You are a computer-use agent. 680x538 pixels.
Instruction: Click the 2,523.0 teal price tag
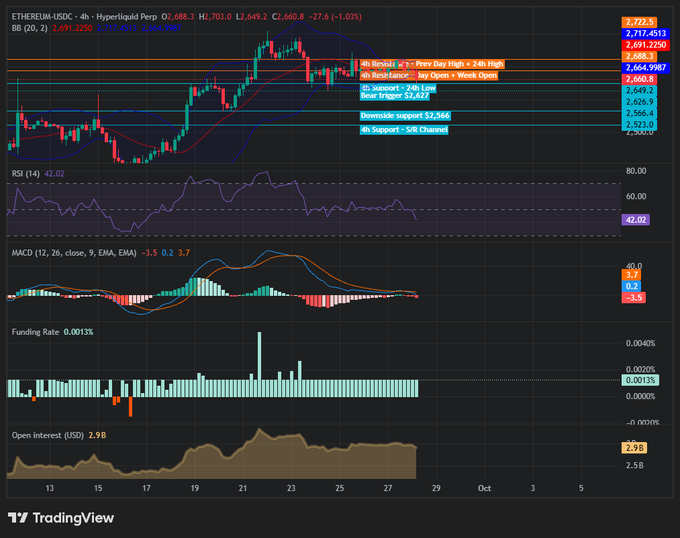(639, 125)
